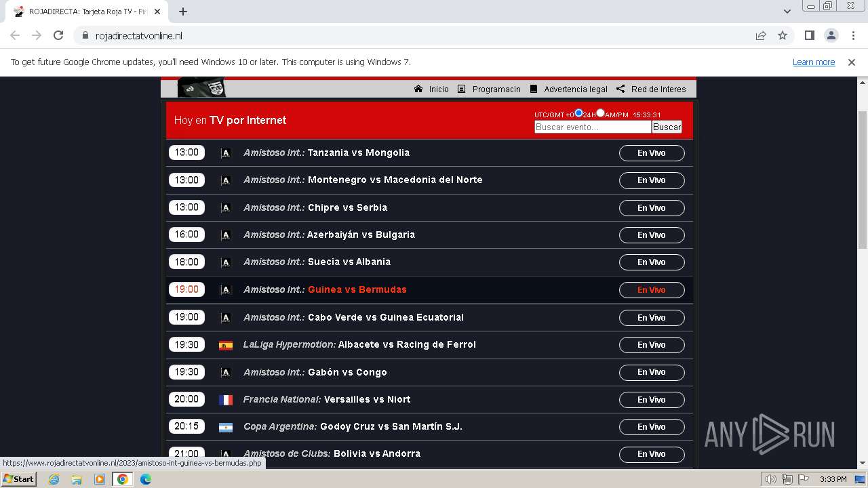Open the Windows Start menu

coord(19,479)
